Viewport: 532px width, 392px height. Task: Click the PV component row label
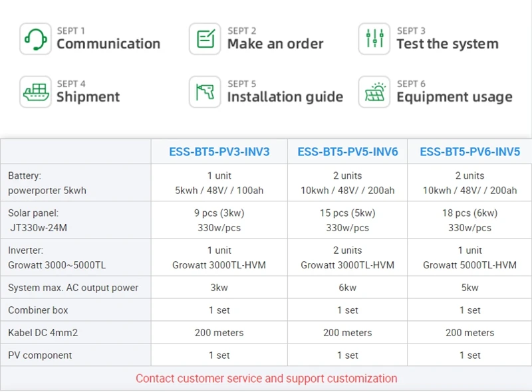click(40, 355)
